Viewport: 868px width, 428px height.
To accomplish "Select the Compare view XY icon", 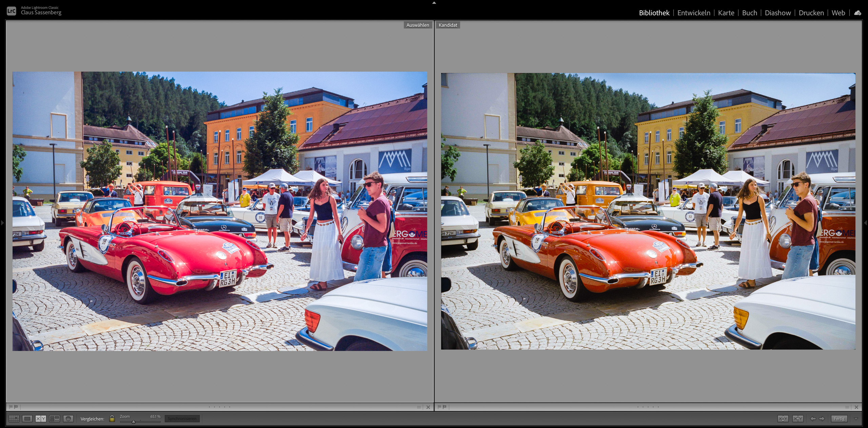I will tap(41, 418).
